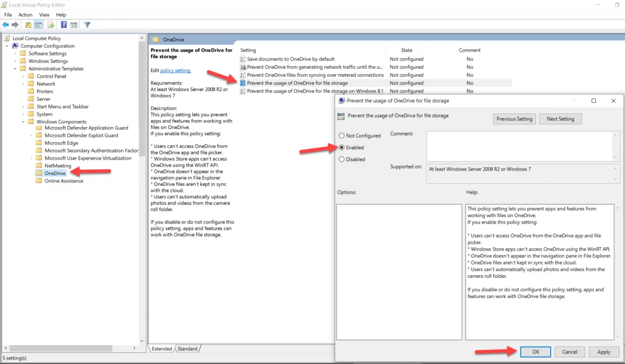The width and height of the screenshot is (625, 364).
Task: Close the policy setting dialog
Action: pos(614,101)
